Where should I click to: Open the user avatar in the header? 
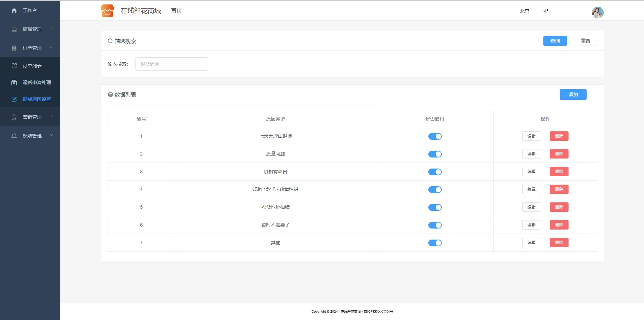point(597,12)
